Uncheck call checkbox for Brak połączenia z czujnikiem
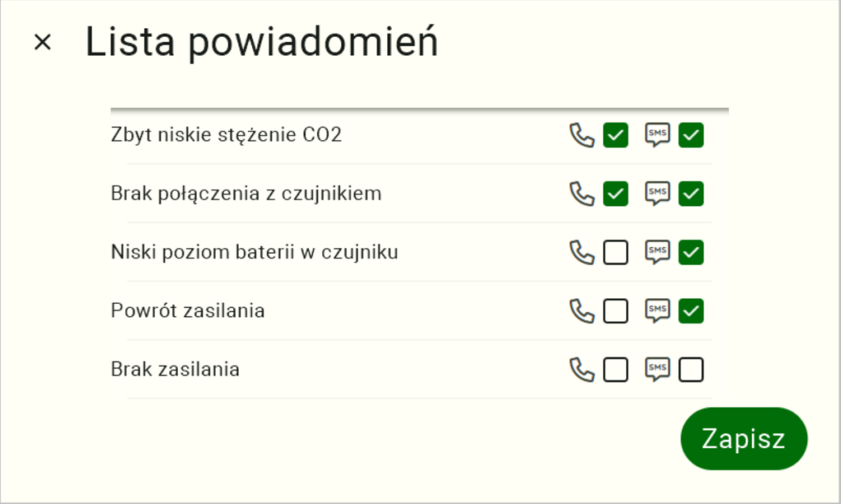This screenshot has width=841, height=504. pos(616,194)
